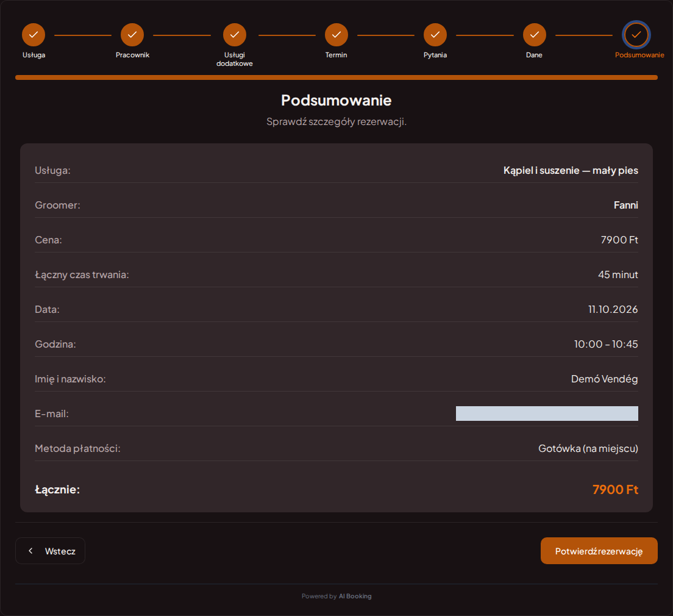
Task: Confirm booking with Potwierdź rezerwację button
Action: tap(599, 551)
